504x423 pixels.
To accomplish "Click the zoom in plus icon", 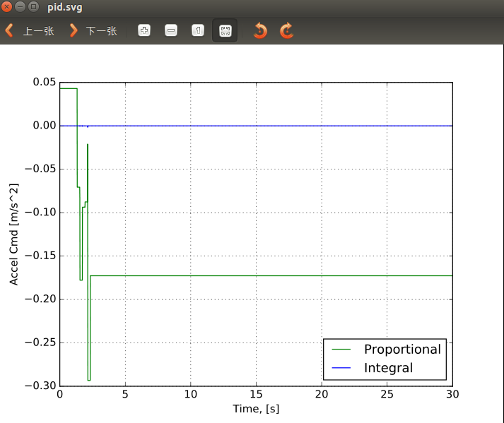I will pos(144,31).
